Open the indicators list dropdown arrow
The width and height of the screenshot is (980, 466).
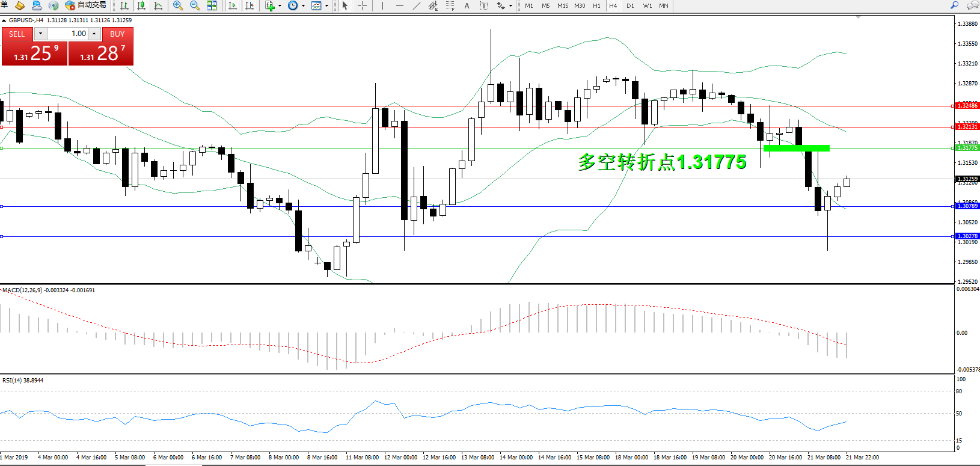[280, 5]
